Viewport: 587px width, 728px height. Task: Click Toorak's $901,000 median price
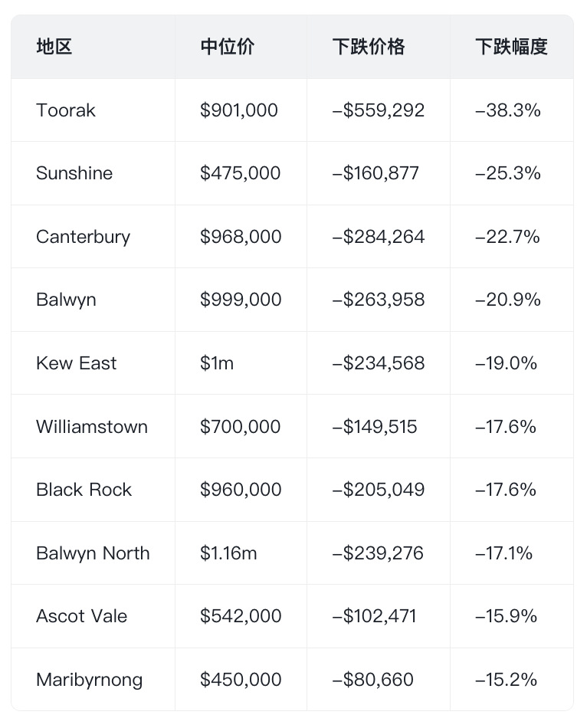pos(239,110)
